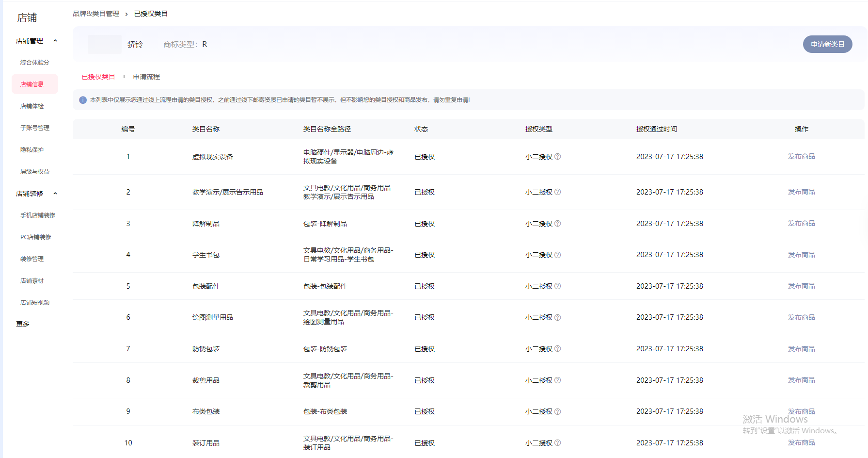Click help icon beside 小二授权 in row 5
The image size is (868, 458).
point(557,286)
